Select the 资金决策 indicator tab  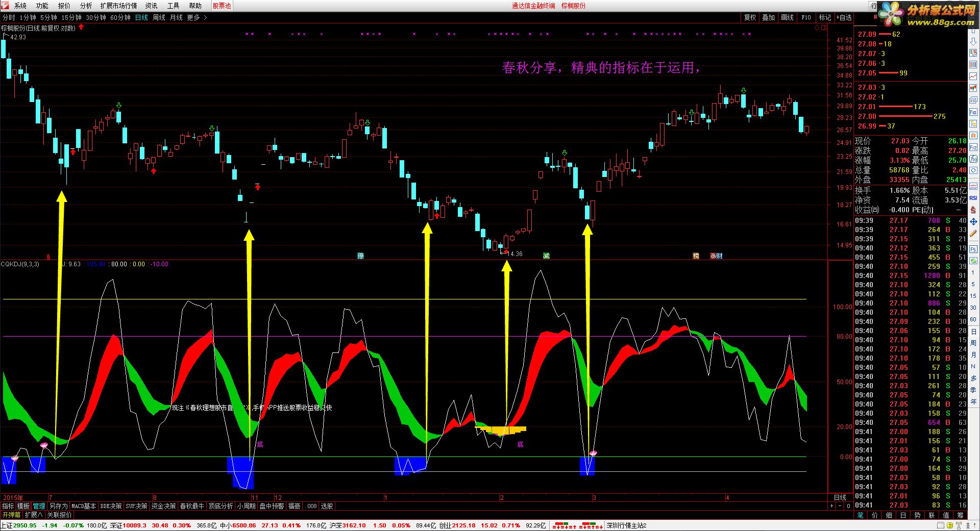pyautogui.click(x=163, y=506)
